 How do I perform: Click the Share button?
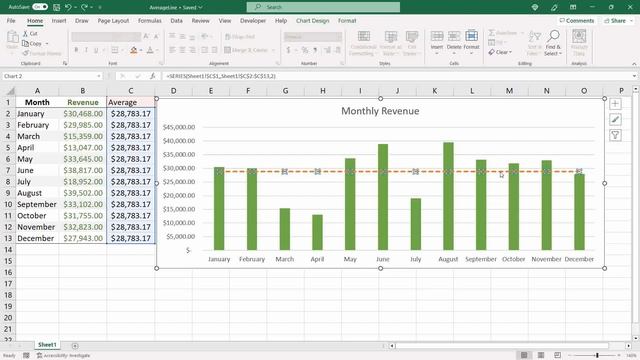616,20
